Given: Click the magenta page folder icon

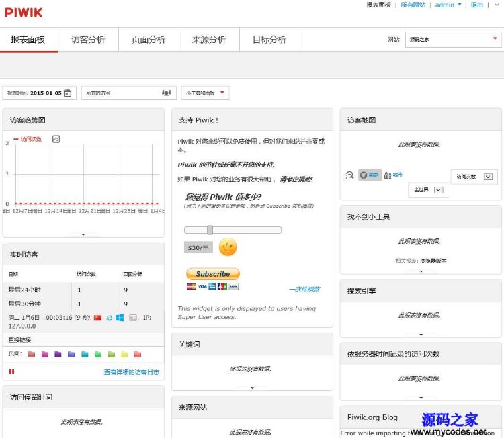Looking at the screenshot, I should [x=45, y=354].
